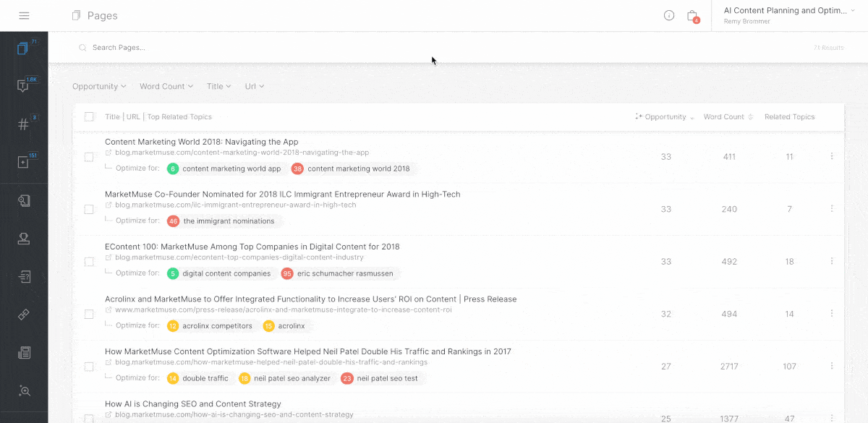Check the Neil Patel Double His Traffic row
Screen dimensions: 868x423
(89, 367)
